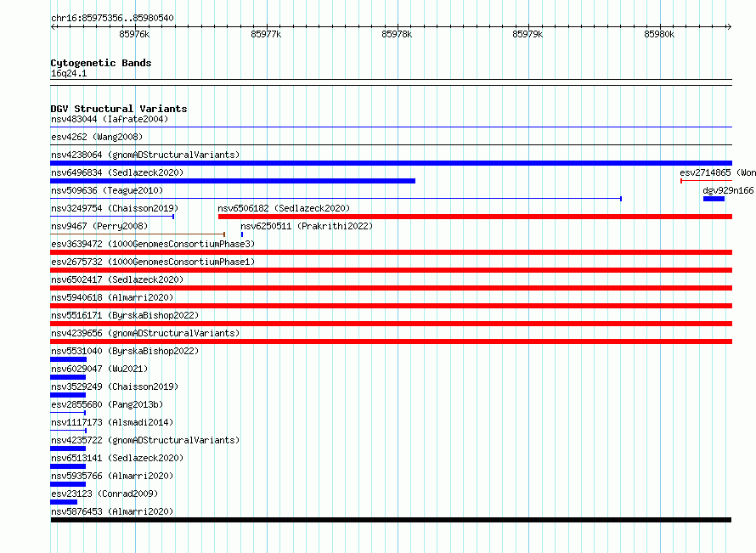756x553 pixels.
Task: Open esv3639472 1000GenomesConsortiumPhase3 label
Action: (x=153, y=244)
